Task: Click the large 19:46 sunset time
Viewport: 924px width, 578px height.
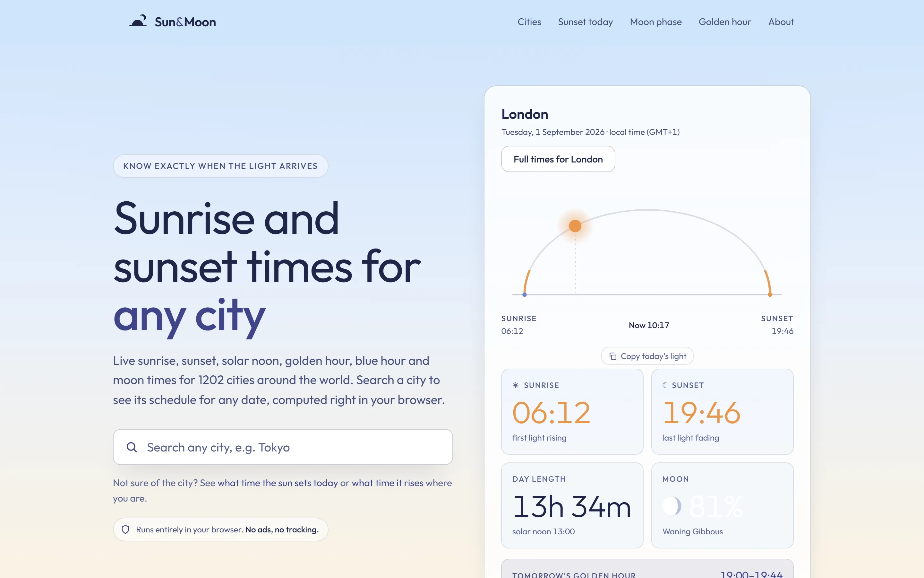Action: 701,413
